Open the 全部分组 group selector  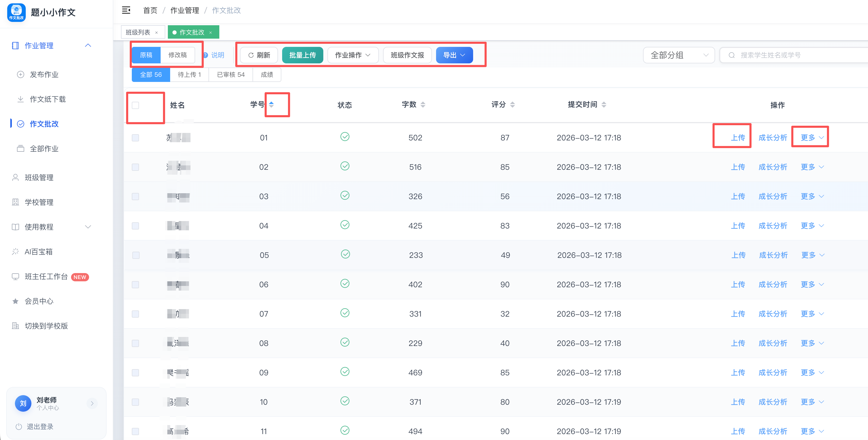(x=679, y=55)
